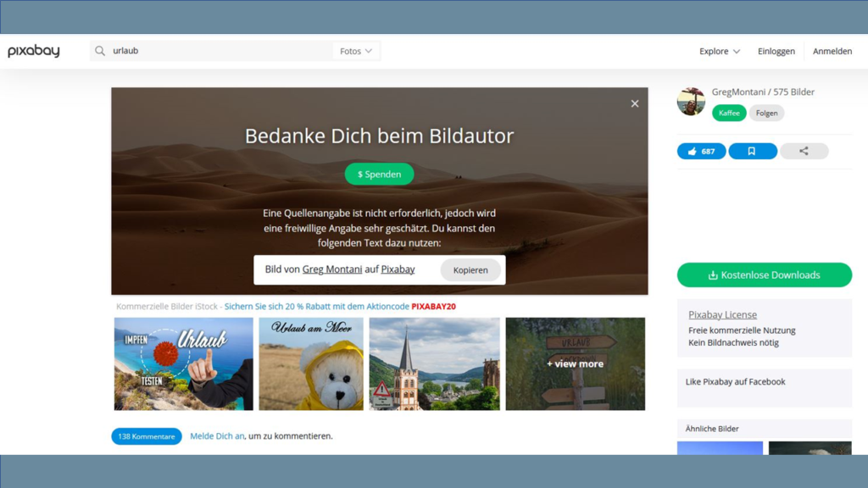The height and width of the screenshot is (488, 868).
Task: Toggle Folgen to follow the author
Action: click(766, 113)
